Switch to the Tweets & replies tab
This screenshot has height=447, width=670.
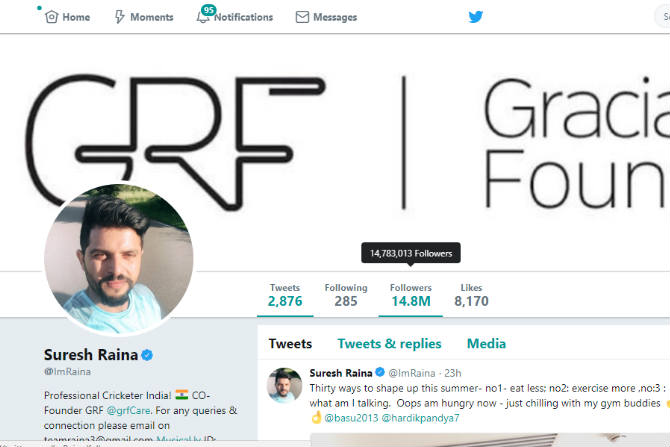[x=389, y=344]
